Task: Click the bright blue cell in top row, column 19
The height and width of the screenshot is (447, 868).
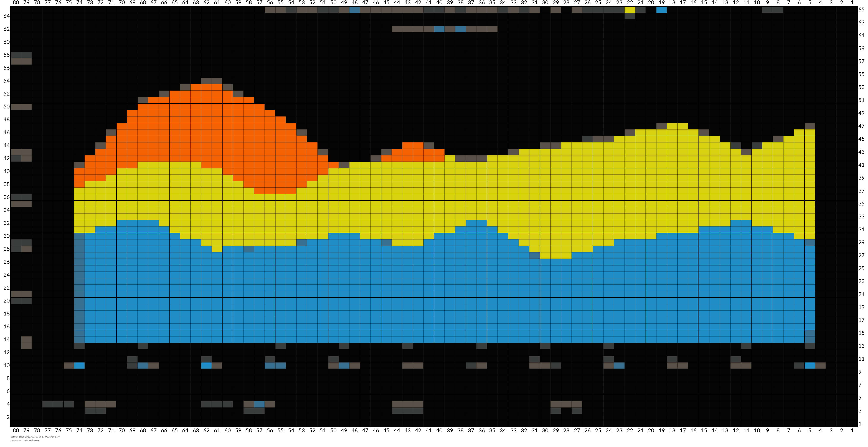Action: 661,10
